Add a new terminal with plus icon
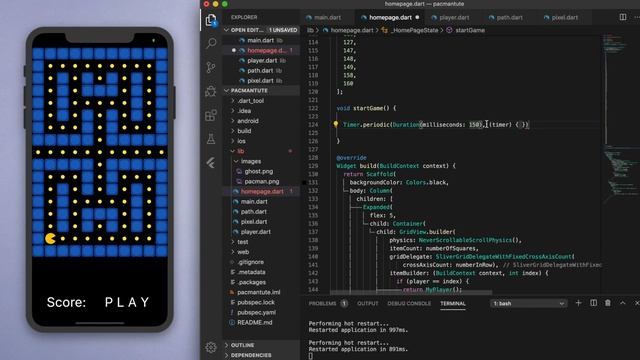Screen dimensions: 640x360 pyautogui.click(x=578, y=303)
